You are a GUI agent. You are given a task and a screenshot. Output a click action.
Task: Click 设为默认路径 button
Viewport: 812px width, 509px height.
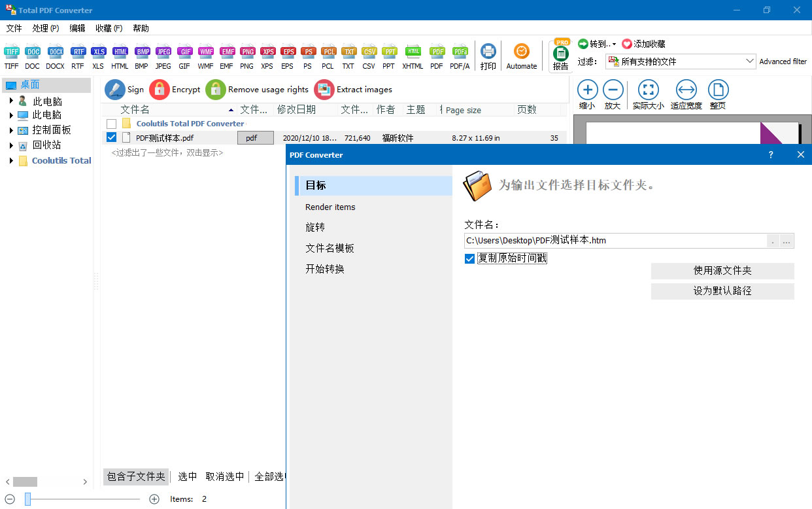[x=722, y=291]
